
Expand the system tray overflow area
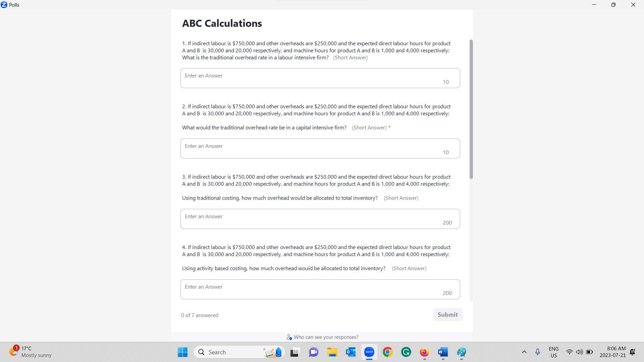(x=524, y=352)
